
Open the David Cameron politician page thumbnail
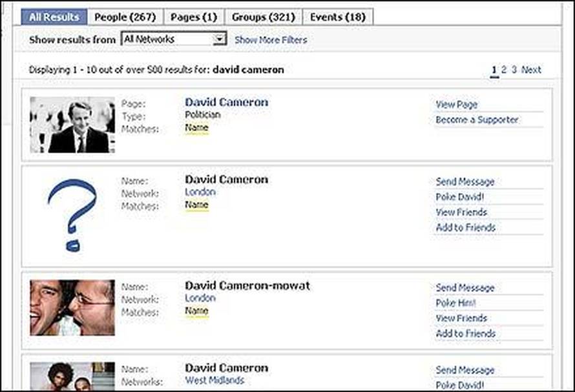(x=72, y=125)
